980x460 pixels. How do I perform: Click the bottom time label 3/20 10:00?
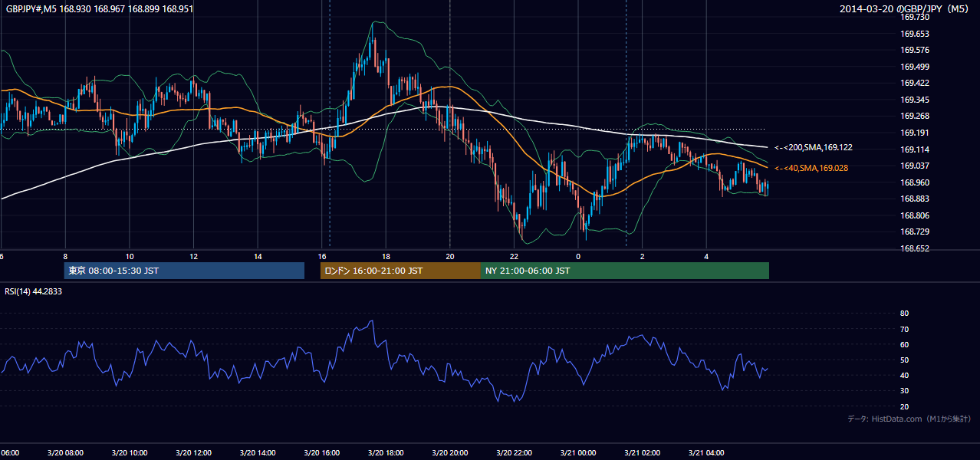click(x=129, y=453)
